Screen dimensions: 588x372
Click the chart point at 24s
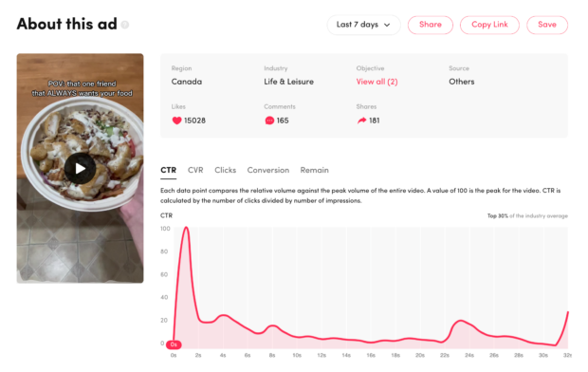pos(469,325)
